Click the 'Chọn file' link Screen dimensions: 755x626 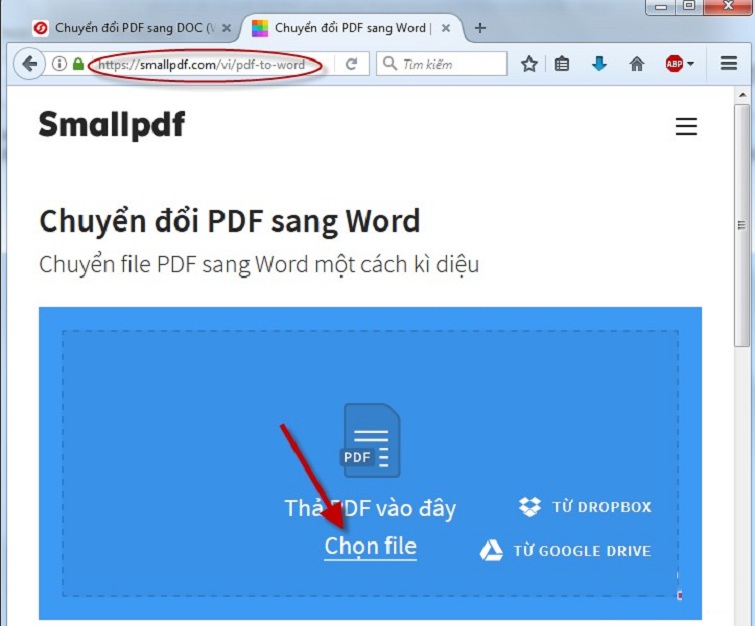click(x=370, y=546)
